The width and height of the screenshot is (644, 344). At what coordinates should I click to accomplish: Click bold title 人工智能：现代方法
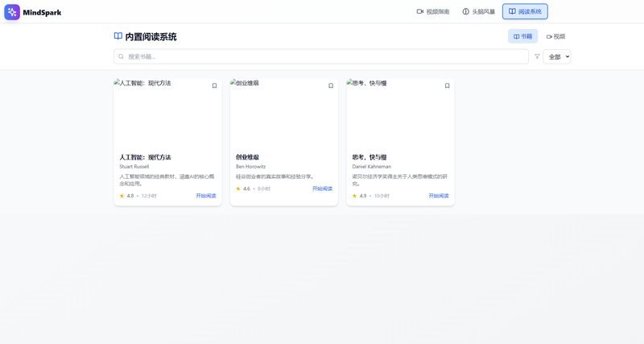click(x=145, y=157)
